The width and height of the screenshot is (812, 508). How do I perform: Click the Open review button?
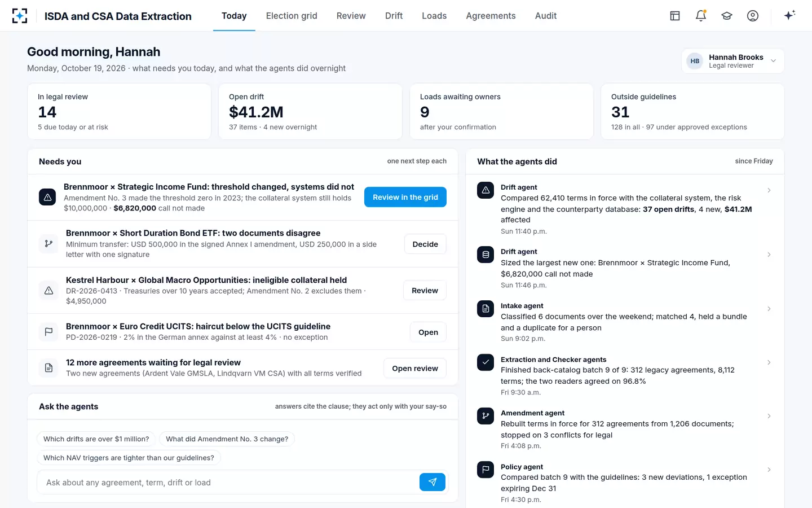tap(415, 368)
